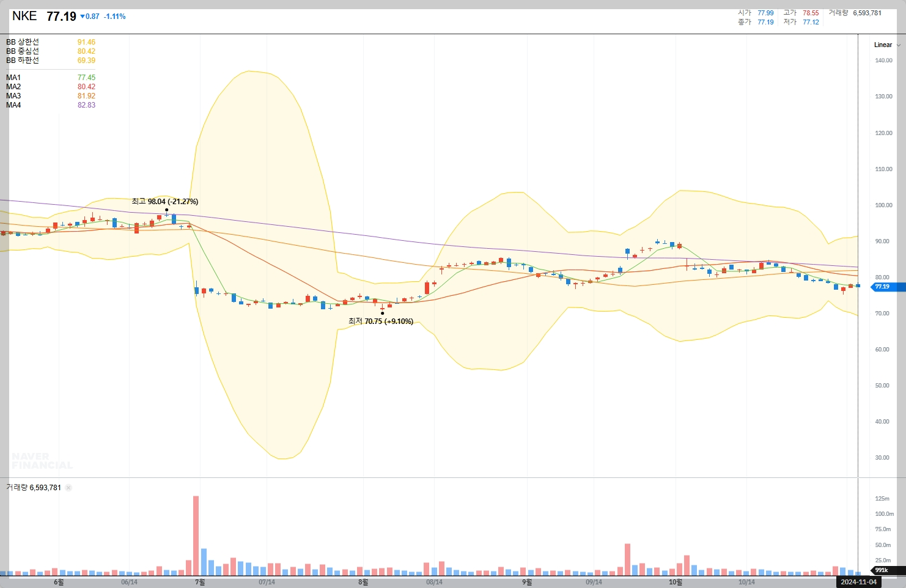Click the 90.00 price axis label
The image size is (906, 588).
882,241
